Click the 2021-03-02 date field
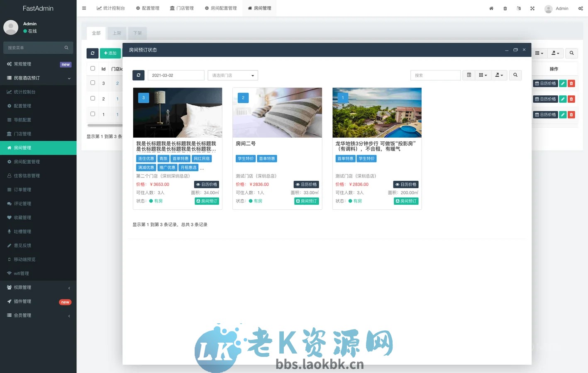This screenshot has width=588, height=373. tap(176, 75)
